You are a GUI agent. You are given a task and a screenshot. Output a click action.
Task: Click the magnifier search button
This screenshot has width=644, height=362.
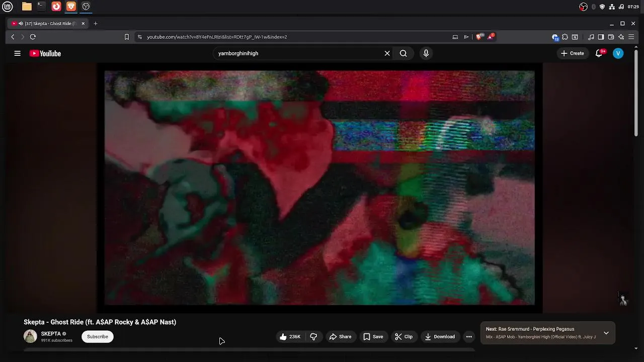tap(404, 53)
